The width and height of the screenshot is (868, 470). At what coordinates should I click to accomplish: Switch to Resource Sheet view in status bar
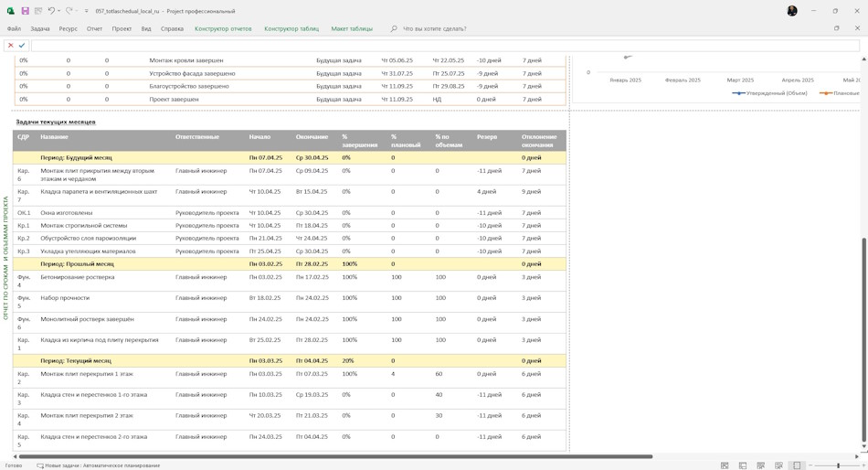tap(778, 465)
